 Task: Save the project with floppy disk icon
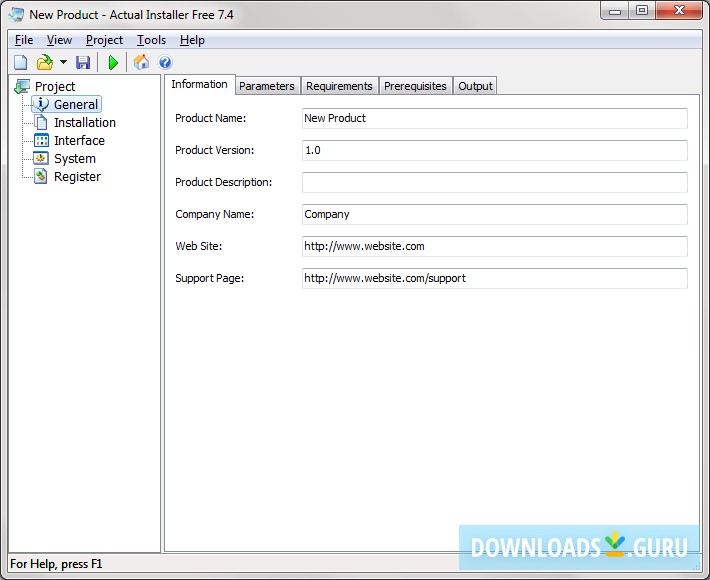(x=83, y=62)
